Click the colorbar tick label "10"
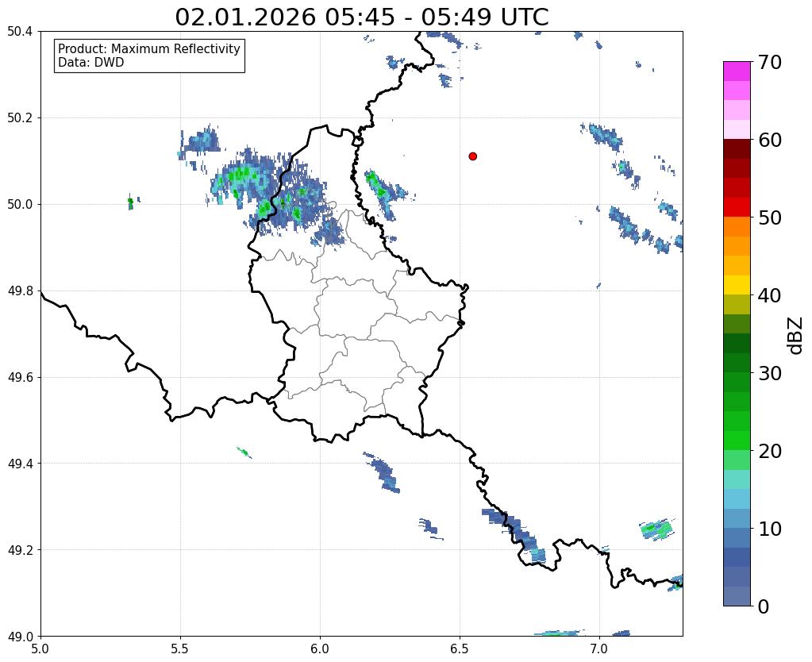 (x=770, y=529)
